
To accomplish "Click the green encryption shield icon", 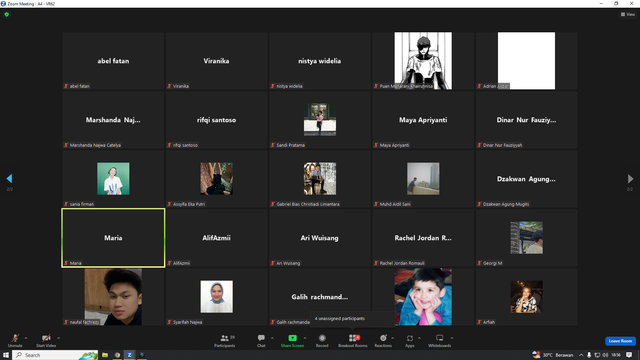I will coord(7,14).
